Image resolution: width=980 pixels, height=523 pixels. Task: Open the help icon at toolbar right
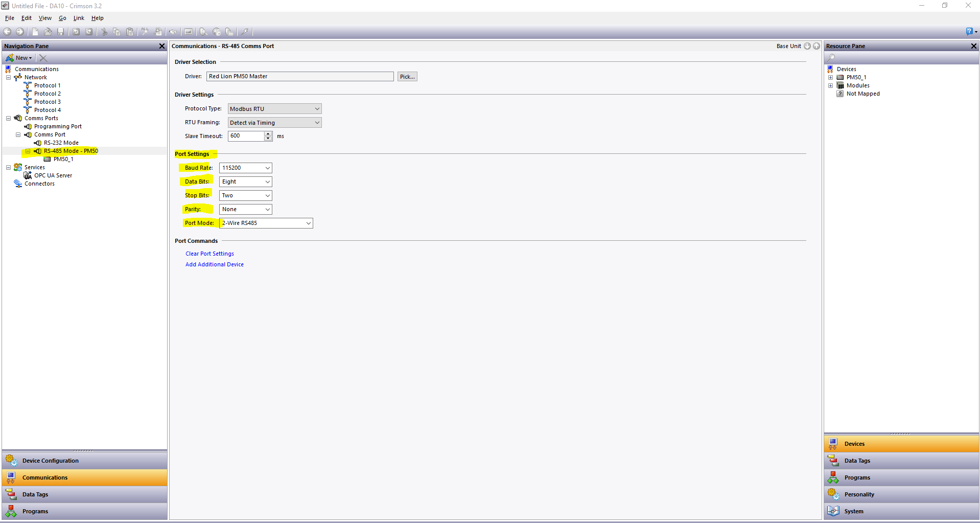[x=970, y=32]
